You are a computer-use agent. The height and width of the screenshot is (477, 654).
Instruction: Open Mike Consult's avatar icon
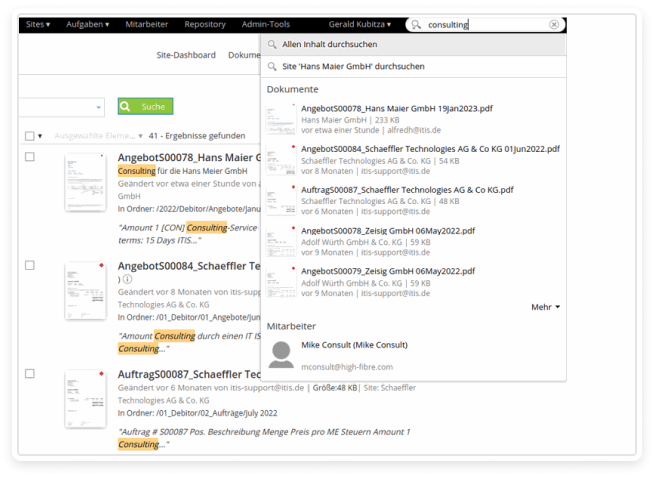[x=282, y=354]
